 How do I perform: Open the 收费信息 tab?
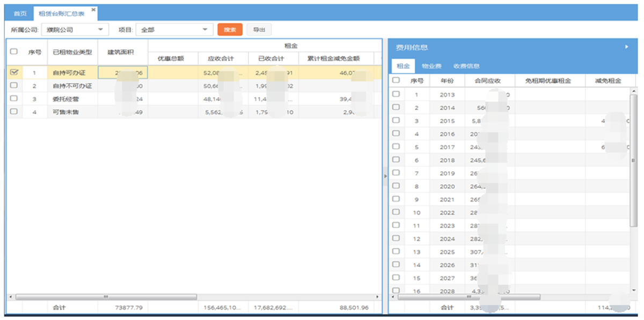tap(466, 66)
